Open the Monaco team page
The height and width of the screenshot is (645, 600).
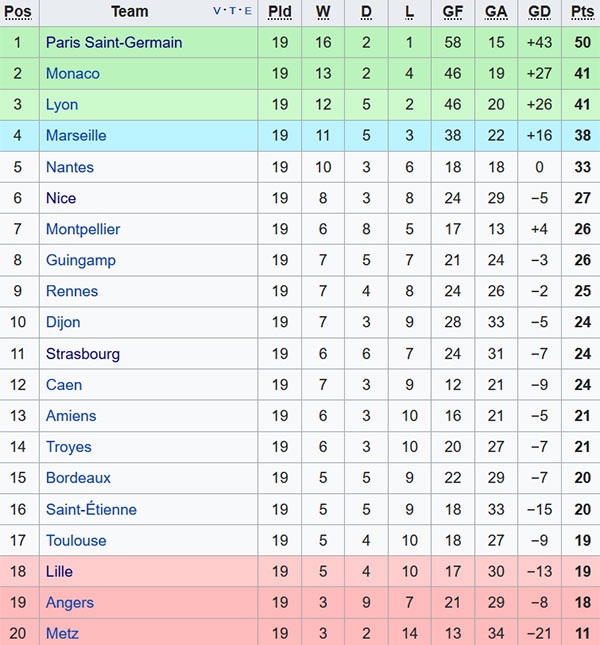click(x=73, y=74)
